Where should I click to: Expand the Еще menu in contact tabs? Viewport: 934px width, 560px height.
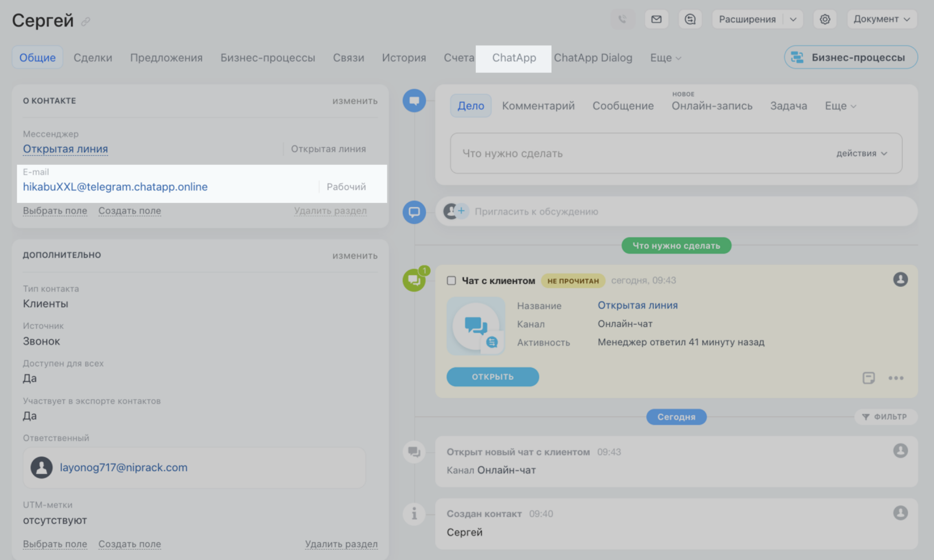pos(665,58)
